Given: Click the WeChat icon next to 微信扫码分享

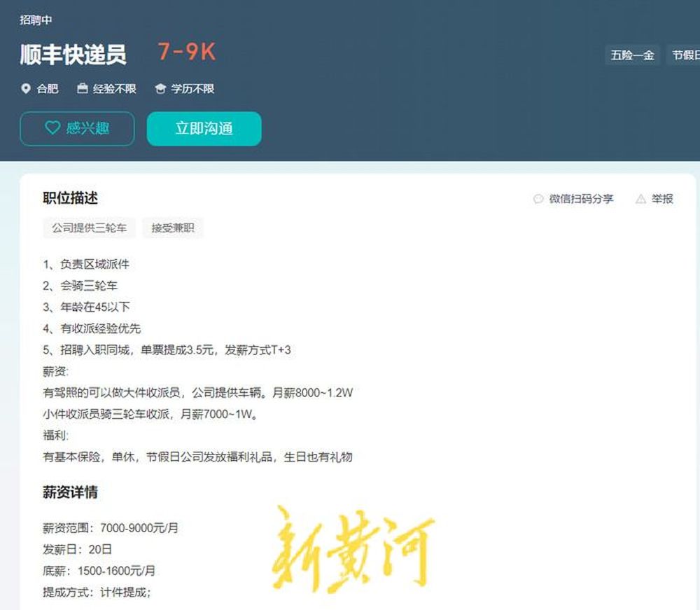Looking at the screenshot, I should click(538, 199).
